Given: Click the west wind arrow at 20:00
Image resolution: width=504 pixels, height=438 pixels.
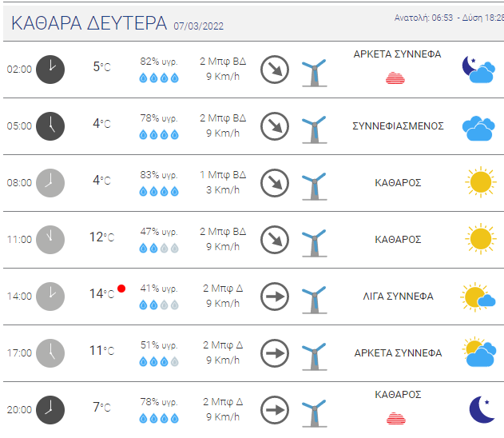Looking at the screenshot, I should coord(275,410).
